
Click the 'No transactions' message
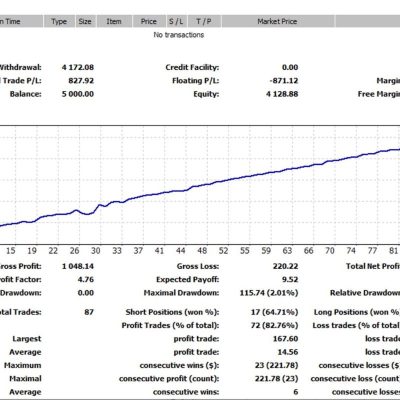(x=179, y=35)
